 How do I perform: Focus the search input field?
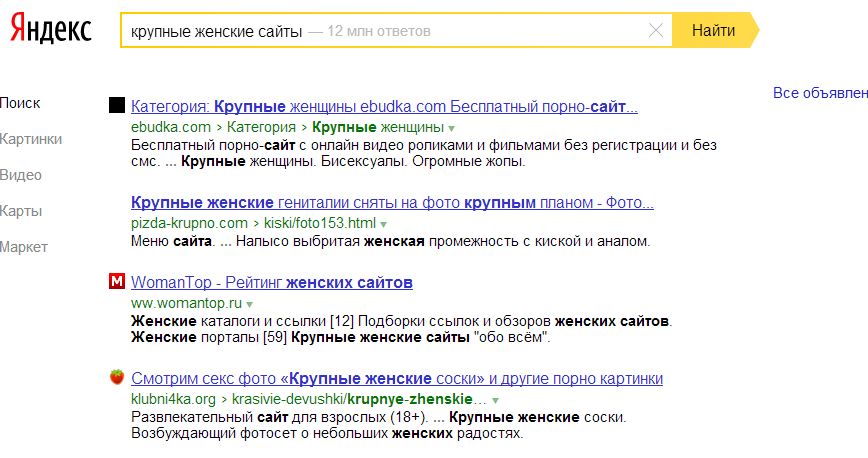click(380, 31)
